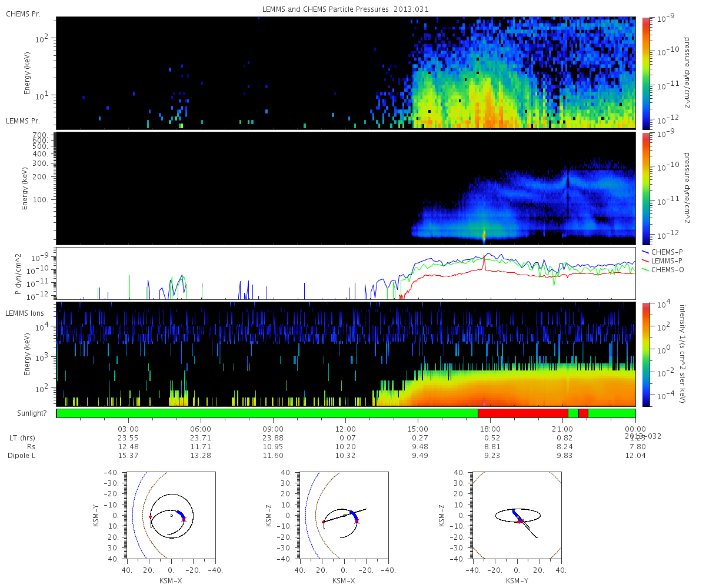Click the KSM-Y versus KSM-X orbit plot
706x588 pixels.
pos(171,515)
